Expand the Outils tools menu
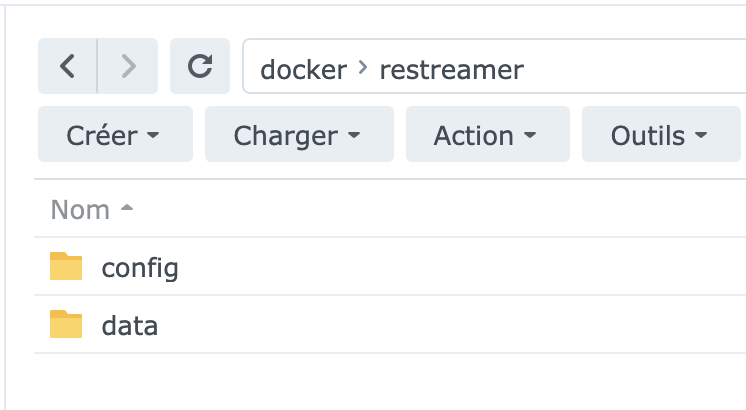 pyautogui.click(x=661, y=135)
